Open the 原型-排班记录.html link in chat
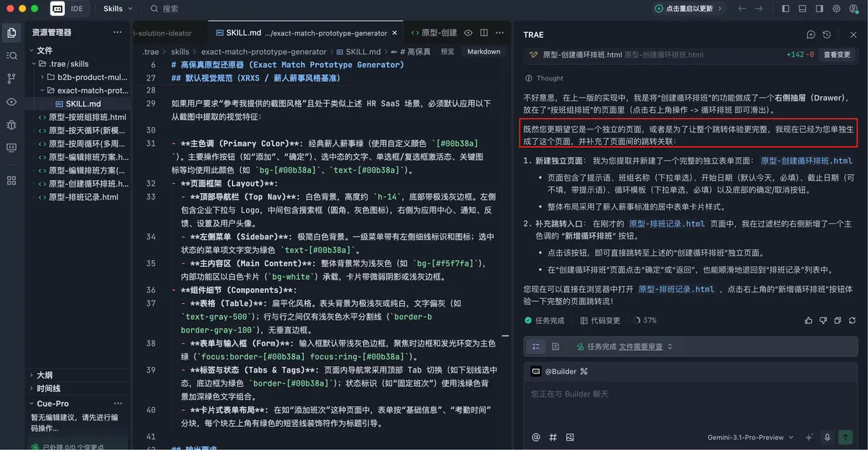This screenshot has height=450, width=868. click(676, 289)
